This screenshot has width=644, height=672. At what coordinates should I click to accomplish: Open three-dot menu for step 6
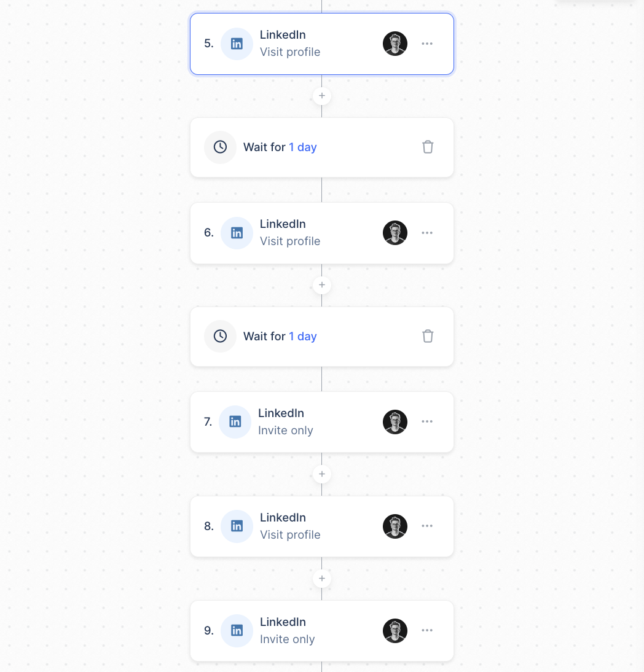pyautogui.click(x=427, y=233)
